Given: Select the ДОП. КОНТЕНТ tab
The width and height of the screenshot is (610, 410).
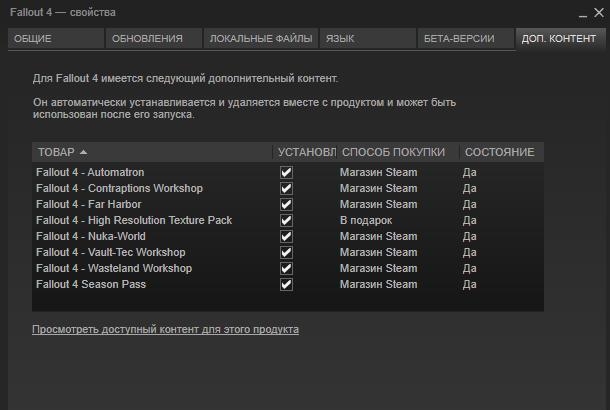Looking at the screenshot, I should point(559,39).
